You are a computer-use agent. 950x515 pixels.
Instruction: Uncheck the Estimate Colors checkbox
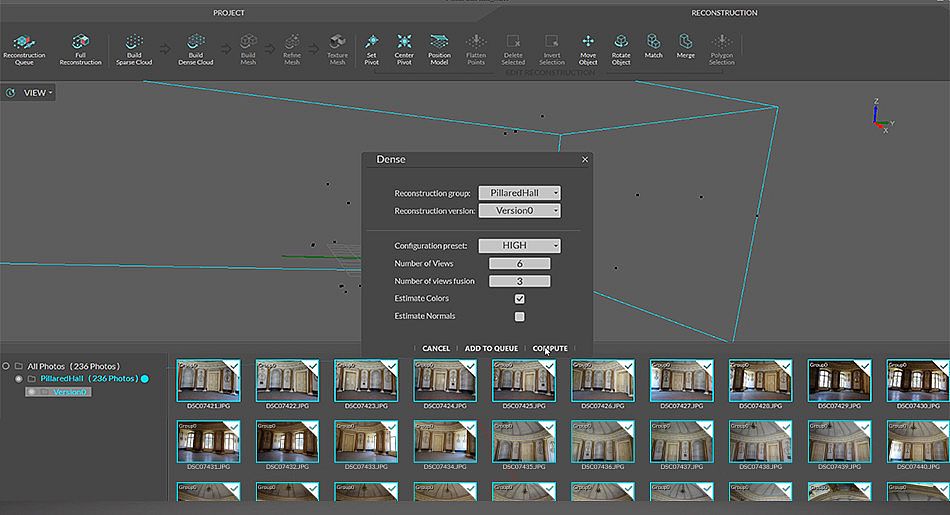click(x=520, y=299)
